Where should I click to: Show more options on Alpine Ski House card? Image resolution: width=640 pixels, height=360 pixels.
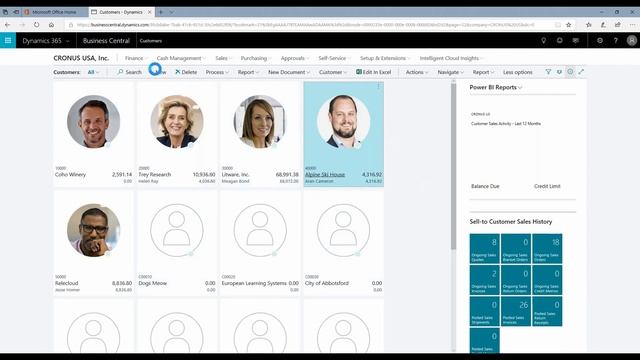378,86
